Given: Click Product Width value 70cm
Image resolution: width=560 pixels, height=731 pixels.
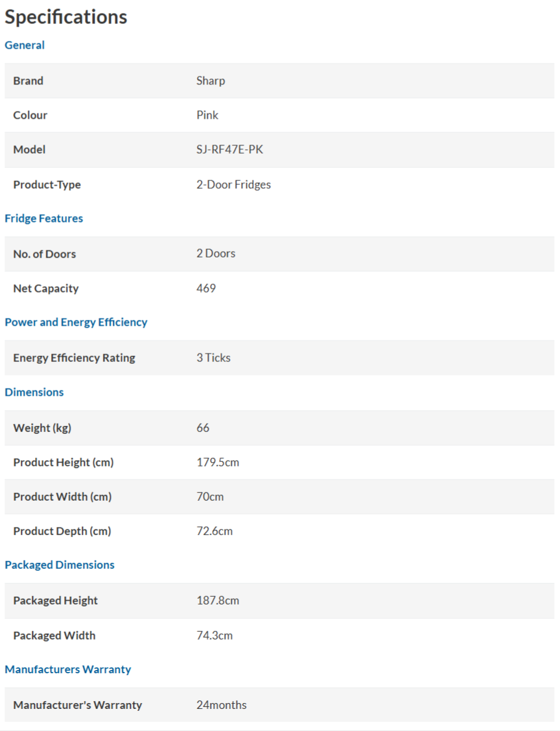Looking at the screenshot, I should [x=210, y=496].
